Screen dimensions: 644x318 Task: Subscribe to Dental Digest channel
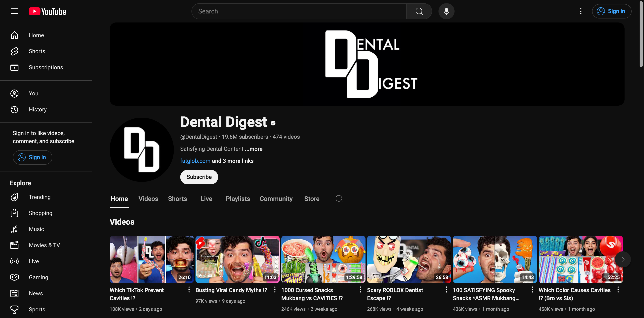click(x=199, y=177)
